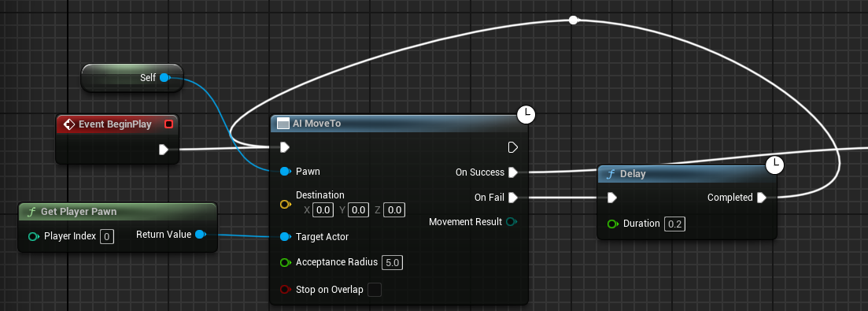
Task: Click the Pawn input pin
Action: tap(285, 172)
